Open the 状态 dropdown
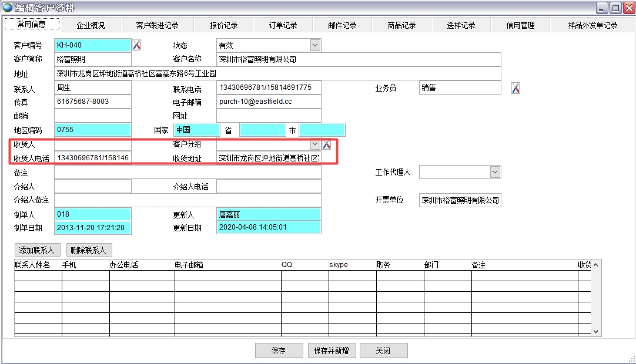Screen dimensions: 636x364 click(x=316, y=45)
